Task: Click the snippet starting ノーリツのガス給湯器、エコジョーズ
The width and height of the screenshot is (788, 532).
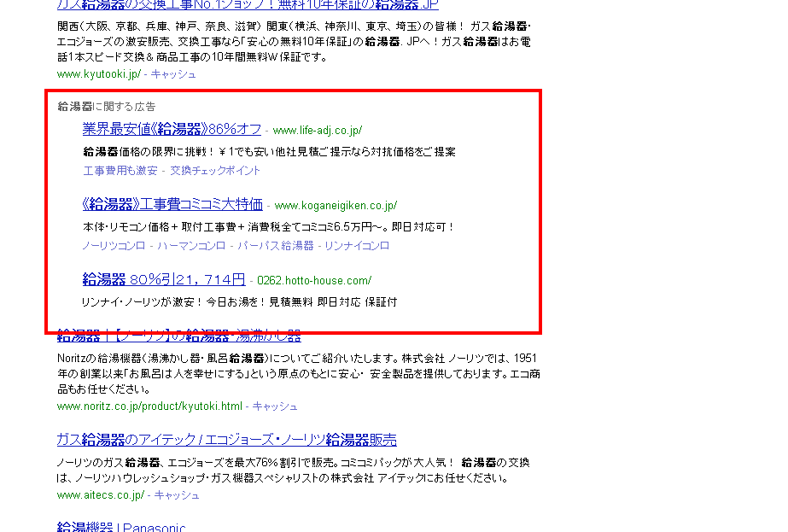Action: (x=294, y=471)
